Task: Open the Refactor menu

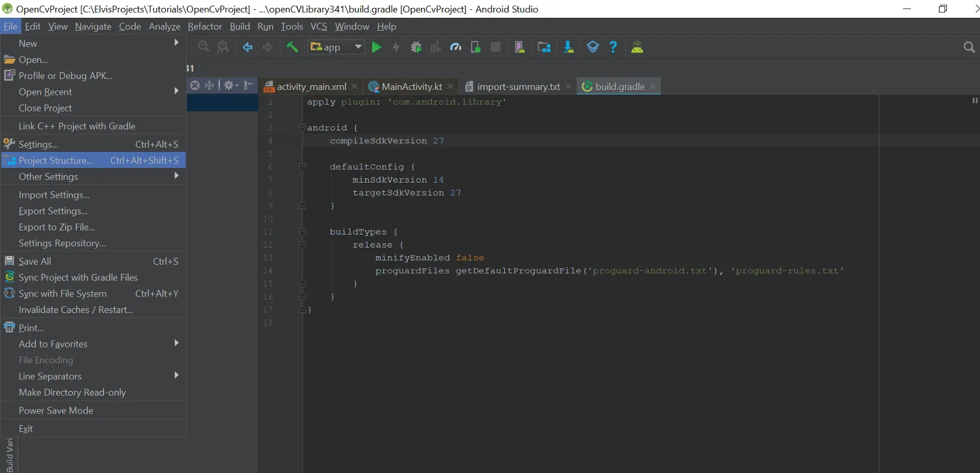Action: (x=205, y=26)
